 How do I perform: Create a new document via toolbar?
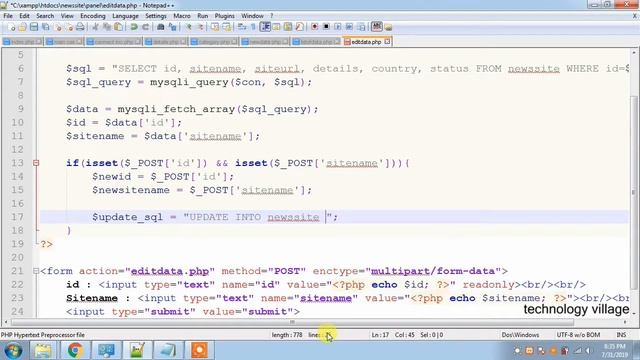click(11, 27)
